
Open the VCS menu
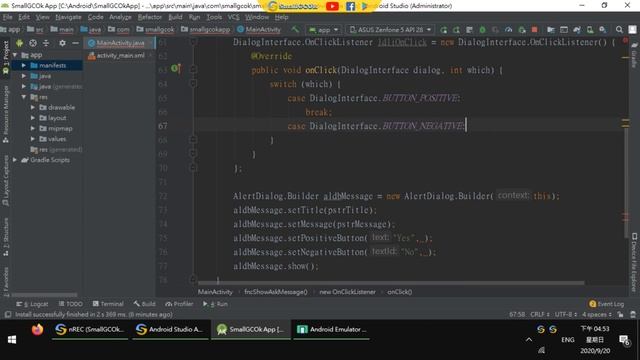pos(233,17)
